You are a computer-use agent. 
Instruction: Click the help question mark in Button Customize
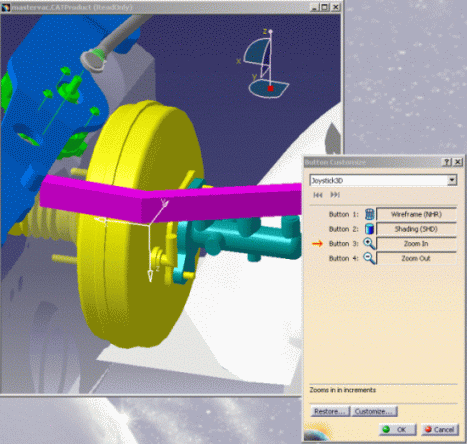(447, 162)
